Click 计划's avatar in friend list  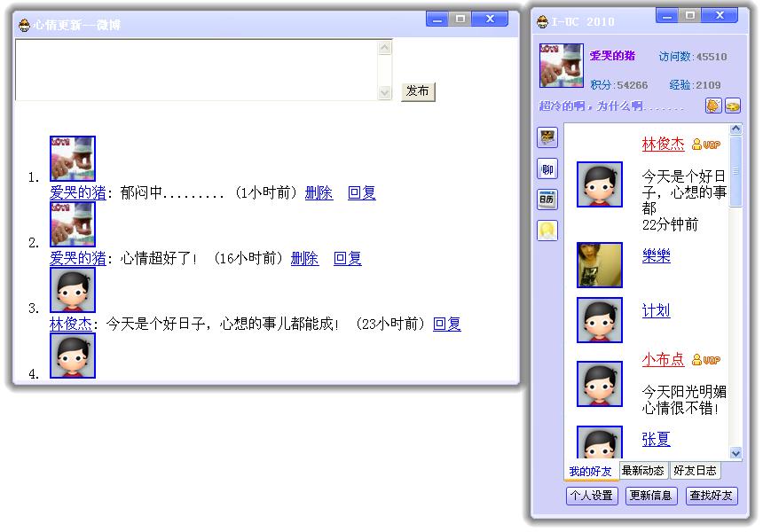(x=600, y=320)
